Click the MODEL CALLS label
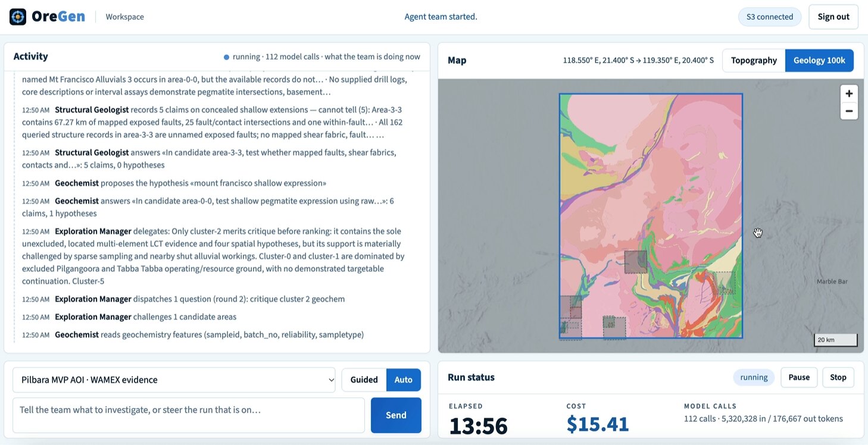This screenshot has height=445, width=868. coord(710,406)
